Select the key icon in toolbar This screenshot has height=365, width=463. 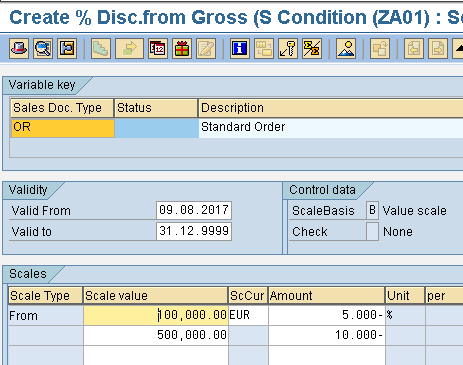click(288, 49)
